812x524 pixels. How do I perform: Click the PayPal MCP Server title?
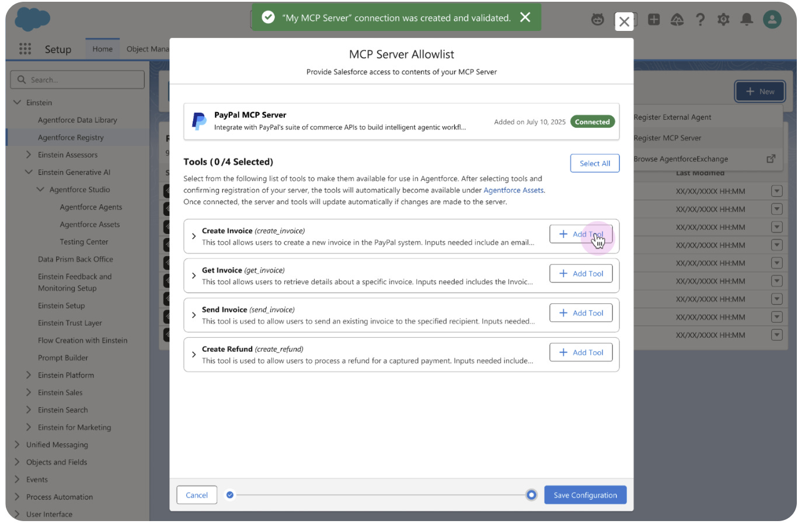250,115
